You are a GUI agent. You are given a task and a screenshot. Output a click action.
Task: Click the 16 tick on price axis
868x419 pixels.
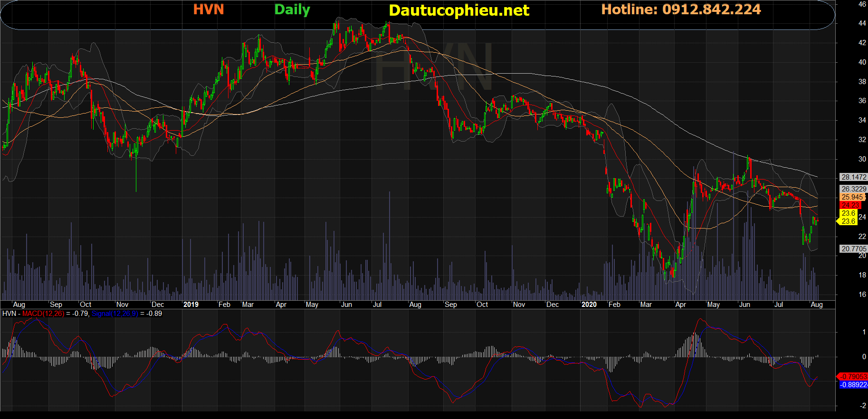click(862, 295)
